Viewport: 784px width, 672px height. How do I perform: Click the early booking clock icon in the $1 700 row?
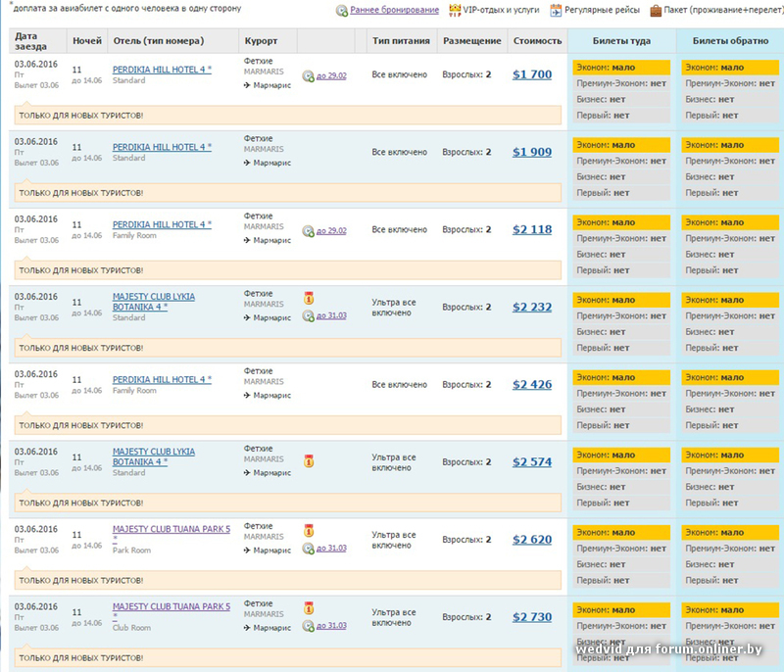pos(308,76)
